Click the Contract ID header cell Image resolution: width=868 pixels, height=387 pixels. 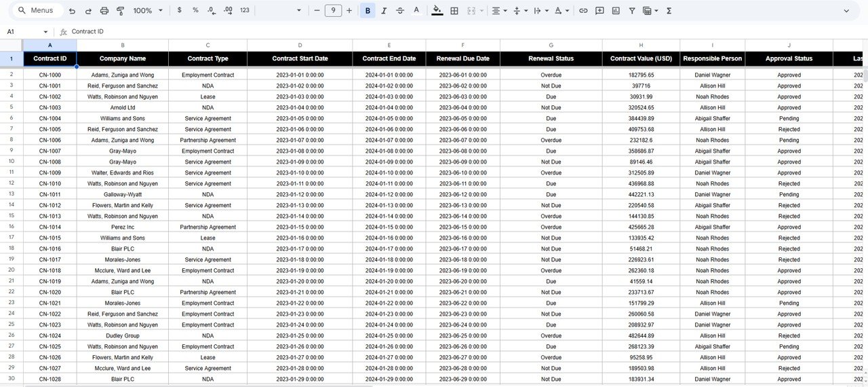click(x=50, y=59)
